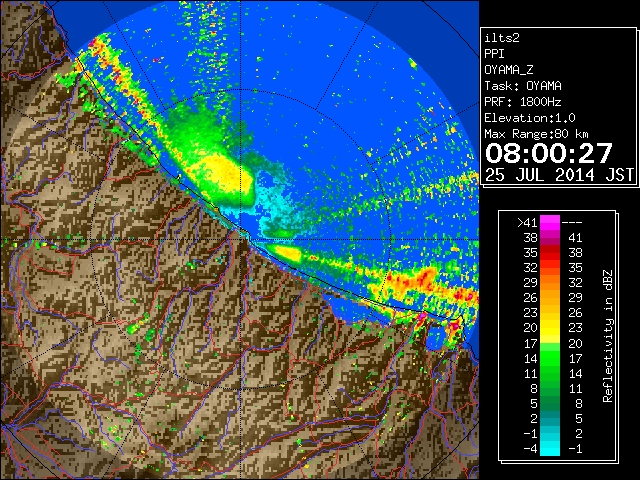640x480 pixels.
Task: Click the 08:00:27 timestamp
Action: 549,153
